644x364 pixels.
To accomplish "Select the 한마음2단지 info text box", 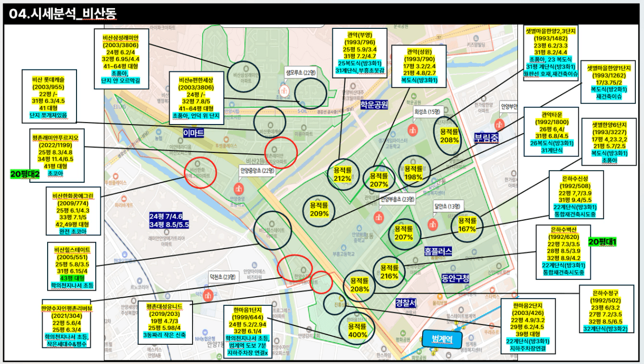I will coord(527,326).
